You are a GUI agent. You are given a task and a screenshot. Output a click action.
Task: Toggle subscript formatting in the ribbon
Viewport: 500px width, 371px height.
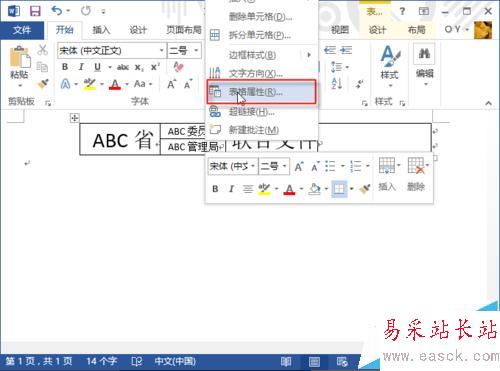139,67
